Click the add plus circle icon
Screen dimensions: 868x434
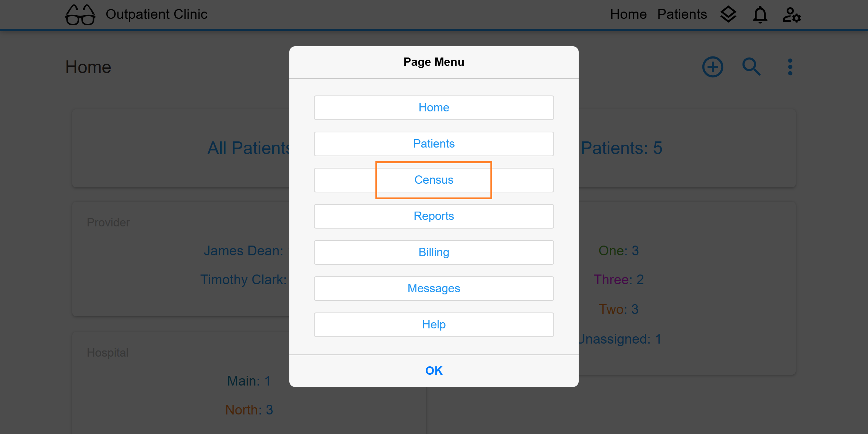pyautogui.click(x=712, y=67)
